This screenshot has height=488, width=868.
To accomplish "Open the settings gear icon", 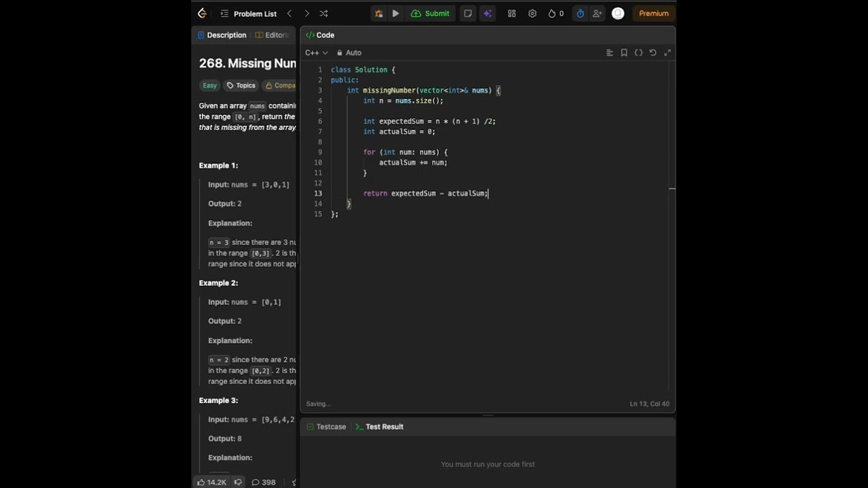I will click(532, 14).
